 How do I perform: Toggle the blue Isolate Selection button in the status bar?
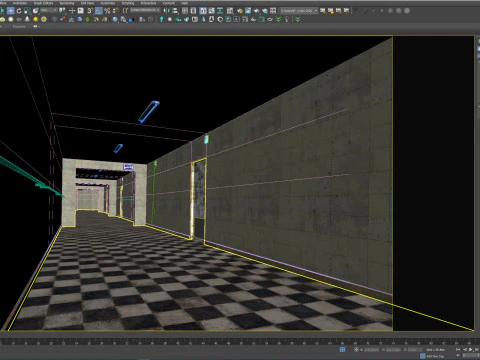click(342, 350)
